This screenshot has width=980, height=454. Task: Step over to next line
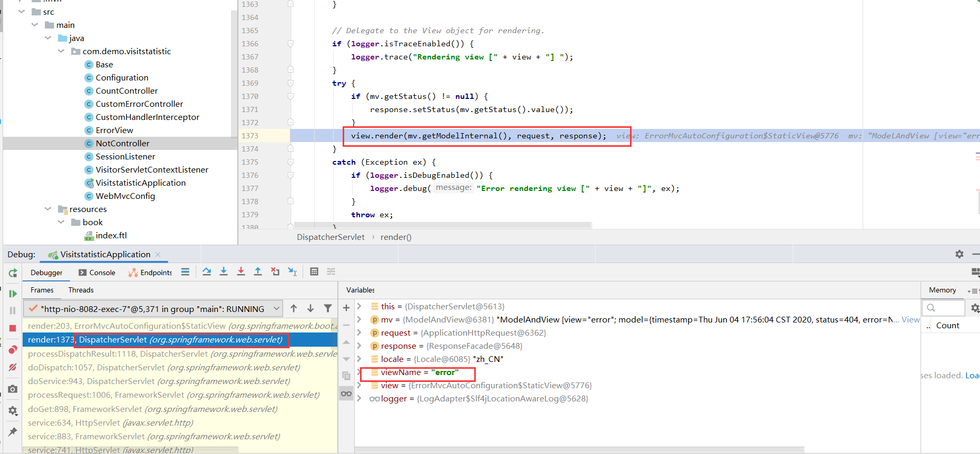(207, 271)
